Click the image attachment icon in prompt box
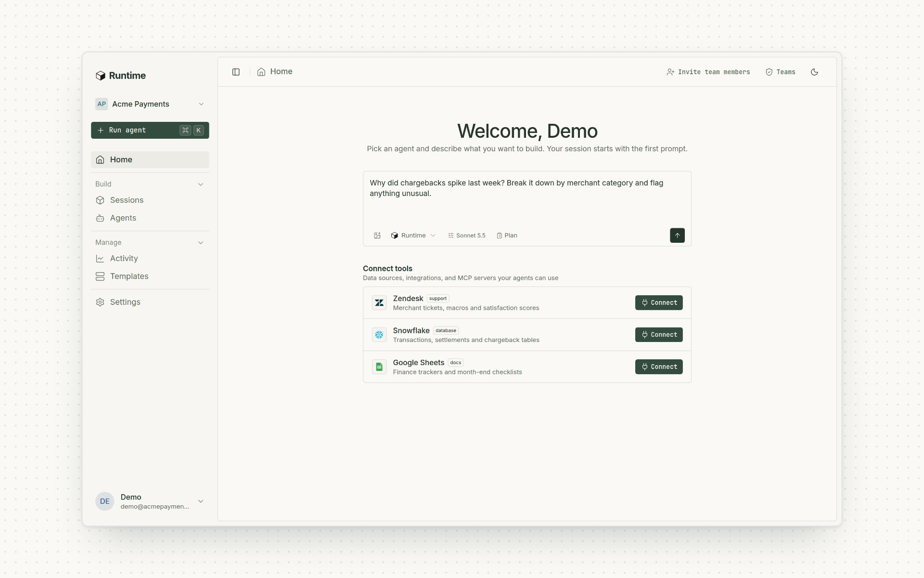This screenshot has height=578, width=924. point(377,236)
